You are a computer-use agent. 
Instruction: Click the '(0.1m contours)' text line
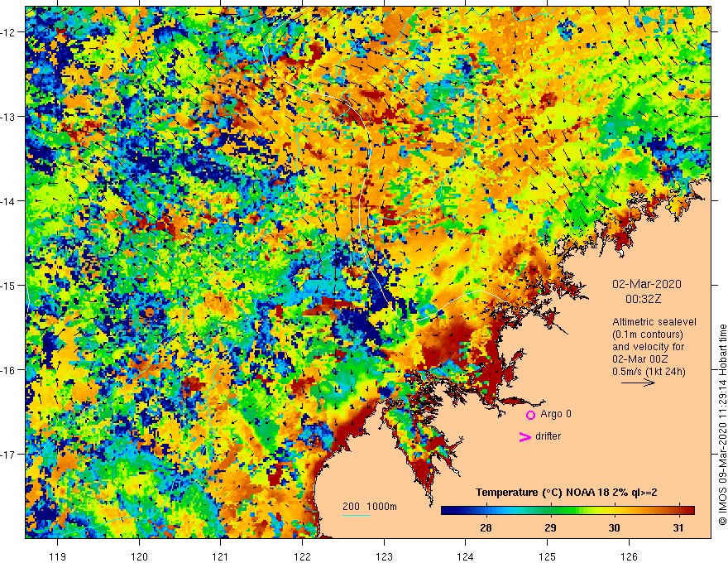[x=648, y=334]
